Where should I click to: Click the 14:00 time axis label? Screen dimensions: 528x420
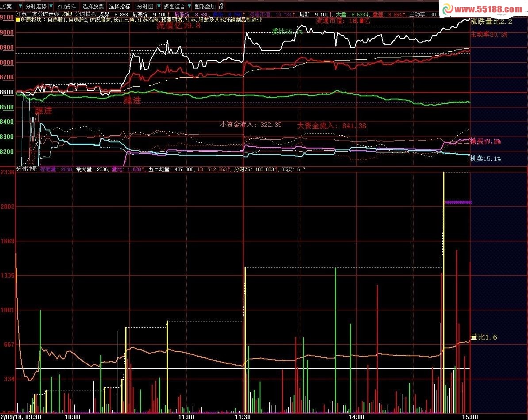pyautogui.click(x=356, y=417)
